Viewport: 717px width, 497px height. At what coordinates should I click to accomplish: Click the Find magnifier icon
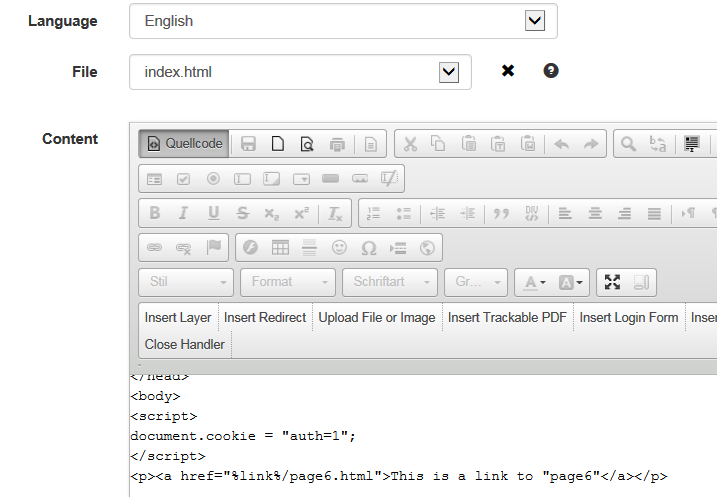pos(628,144)
